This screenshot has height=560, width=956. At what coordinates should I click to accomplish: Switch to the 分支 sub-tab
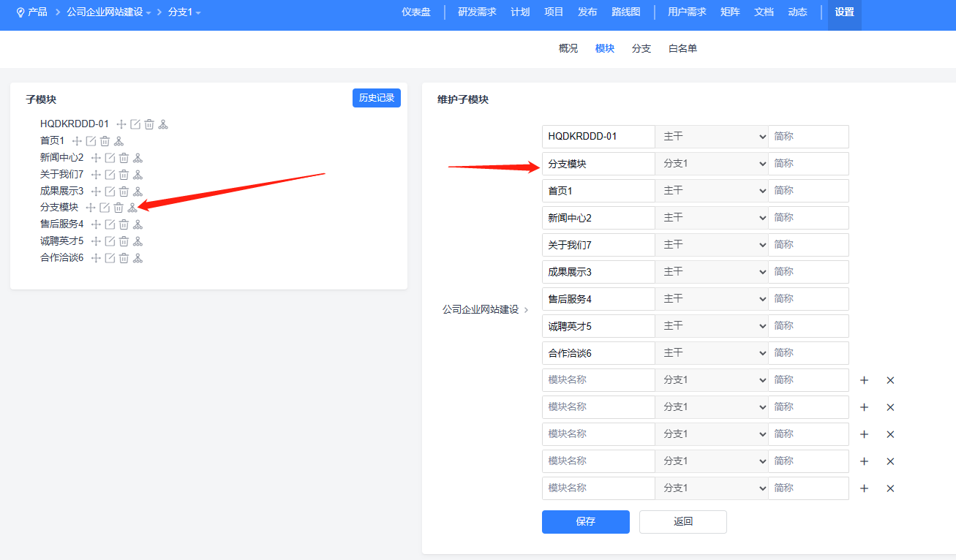tap(641, 48)
